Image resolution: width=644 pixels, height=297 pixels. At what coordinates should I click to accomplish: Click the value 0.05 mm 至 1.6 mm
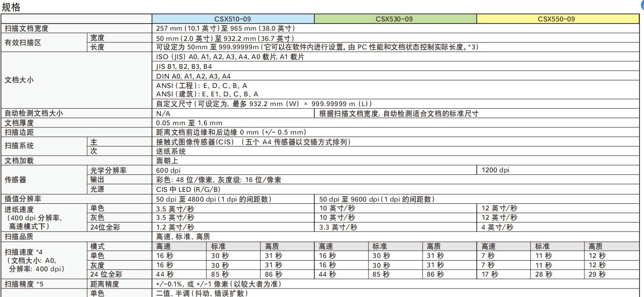[189, 123]
